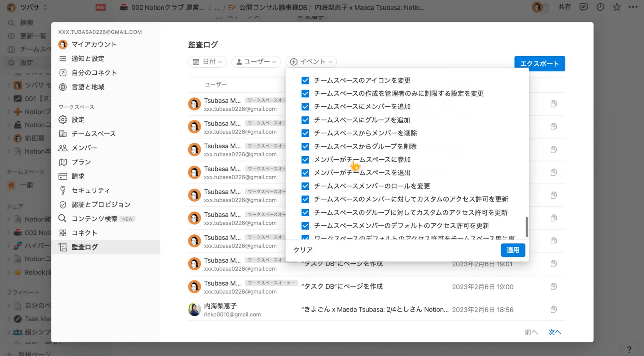Select メンバー in settings sidebar
The height and width of the screenshot is (356, 644).
[x=84, y=148]
